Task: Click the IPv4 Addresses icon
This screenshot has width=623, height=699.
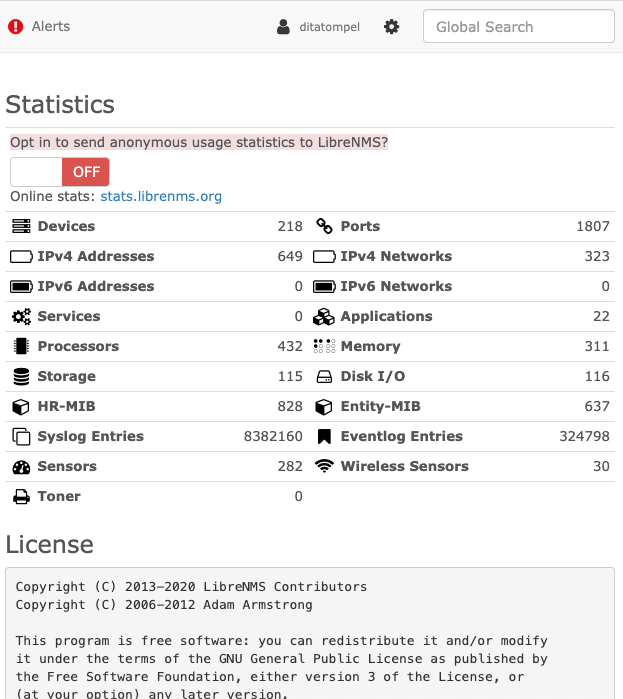Action: click(21, 256)
